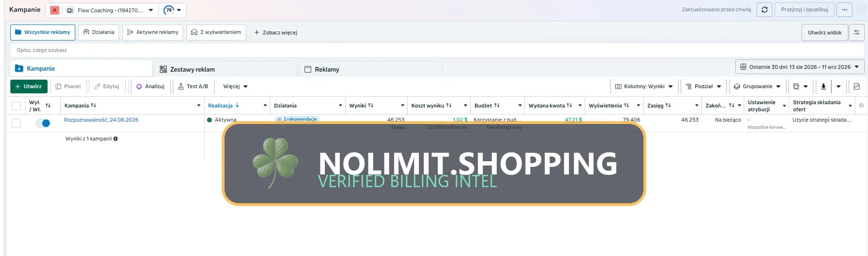This screenshot has width=868, height=256.
Task: Sort by Wydana kwota arrows
Action: pos(570,106)
